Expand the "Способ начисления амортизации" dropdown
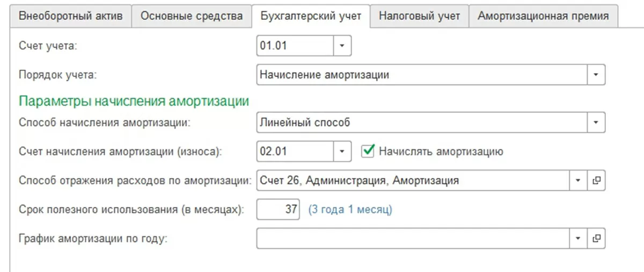This screenshot has height=272, width=644. tap(596, 123)
